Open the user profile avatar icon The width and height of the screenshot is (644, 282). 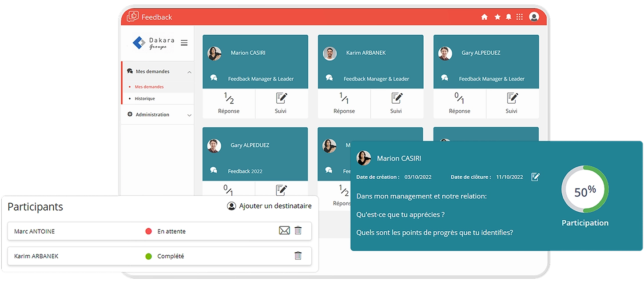534,17
